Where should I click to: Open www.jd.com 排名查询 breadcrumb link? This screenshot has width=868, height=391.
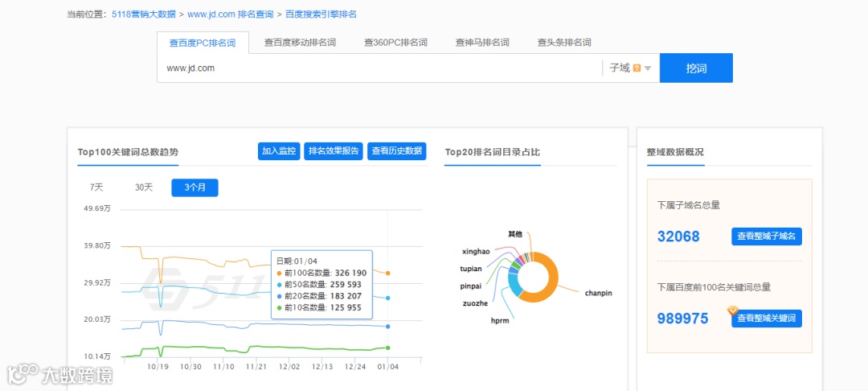(x=231, y=14)
